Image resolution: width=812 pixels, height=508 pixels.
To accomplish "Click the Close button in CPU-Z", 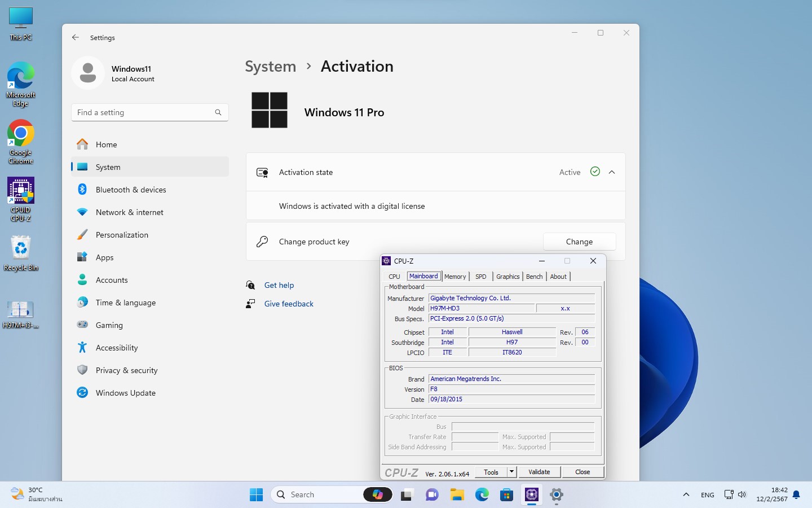I will coord(582,472).
